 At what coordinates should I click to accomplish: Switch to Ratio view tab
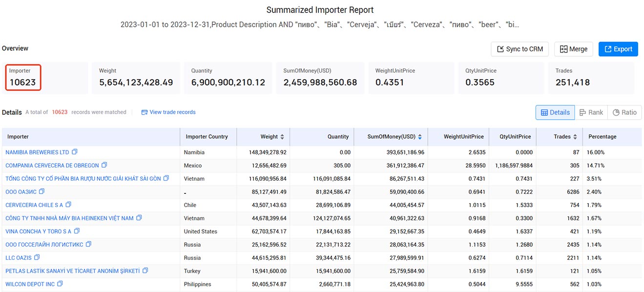(x=625, y=112)
